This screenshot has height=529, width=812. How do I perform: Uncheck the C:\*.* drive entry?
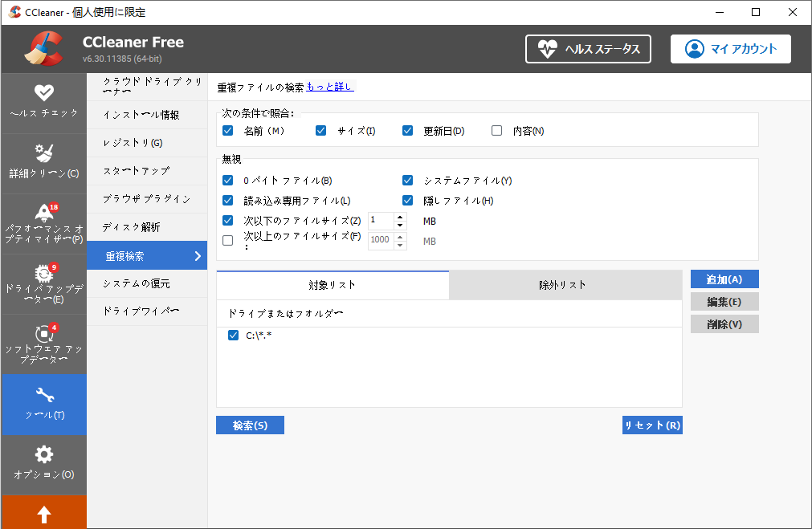(233, 336)
